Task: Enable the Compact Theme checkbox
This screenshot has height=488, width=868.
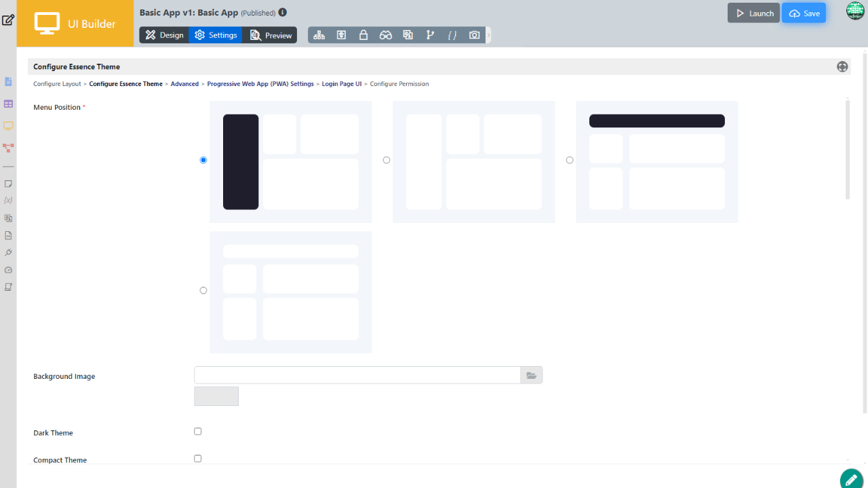Action: point(198,458)
